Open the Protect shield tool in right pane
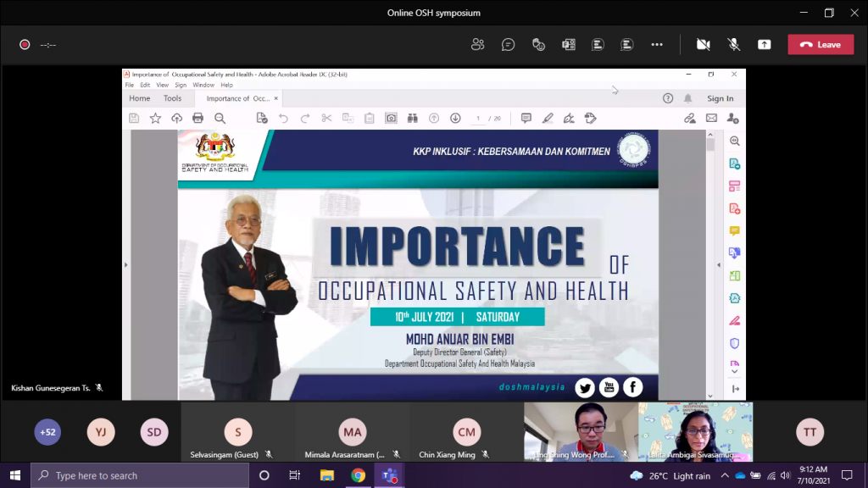The image size is (868, 488). point(735,343)
